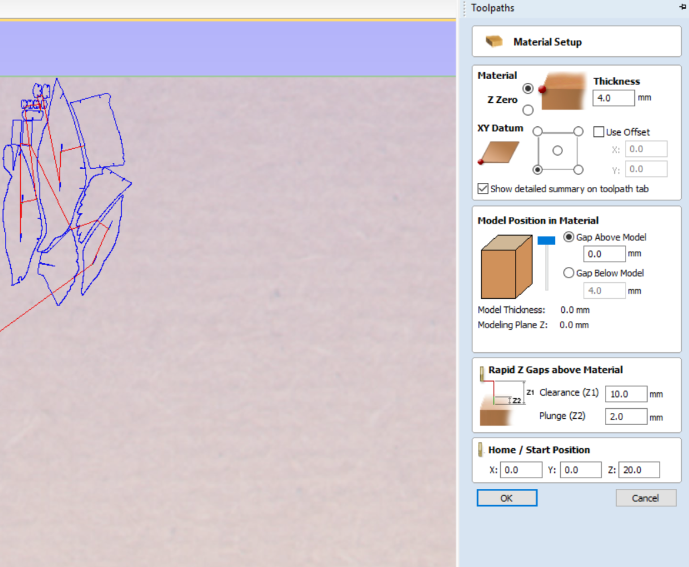
Task: Click the blue vector drawing in the view
Action: pos(66,191)
